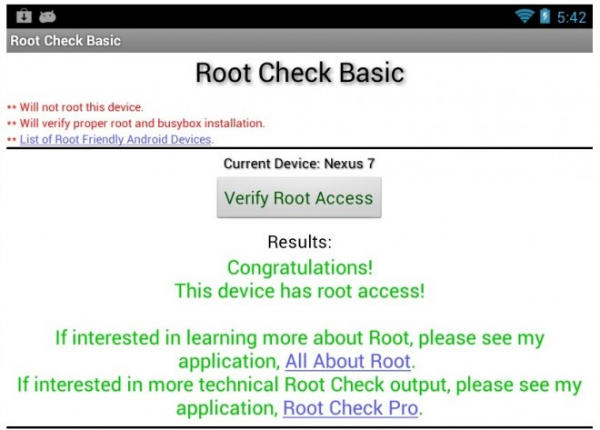
Task: Tap 'Will verify proper root and busybox installation.'
Action: [x=142, y=123]
